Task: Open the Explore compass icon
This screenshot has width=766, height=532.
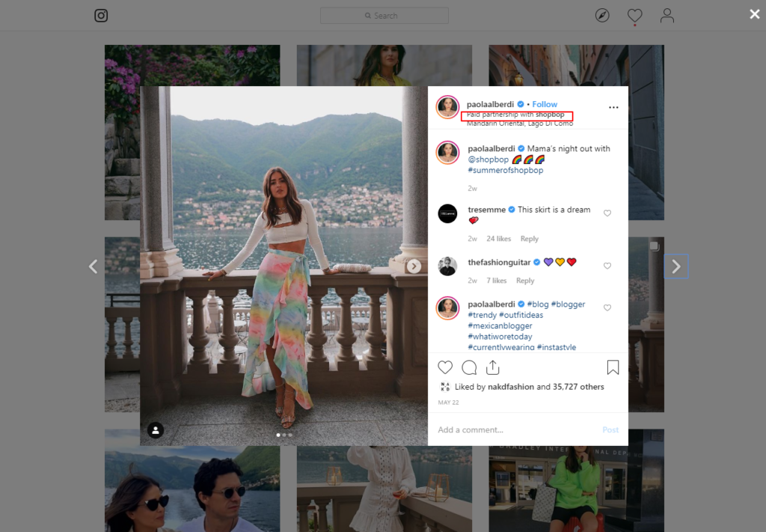Action: pyautogui.click(x=602, y=16)
